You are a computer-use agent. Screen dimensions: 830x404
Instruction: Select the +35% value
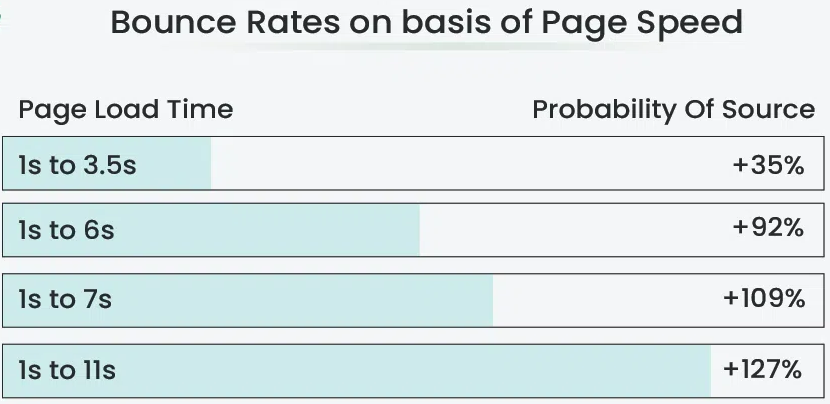769,165
